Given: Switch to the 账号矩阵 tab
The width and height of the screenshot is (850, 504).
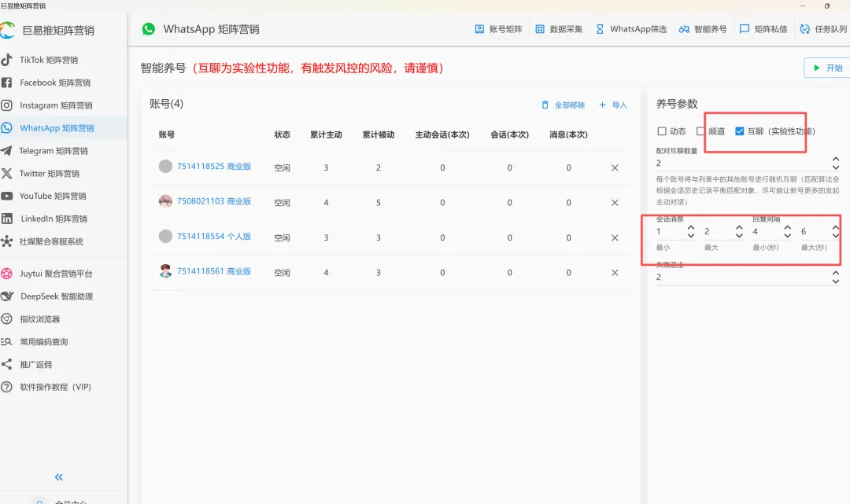Looking at the screenshot, I should point(499,28).
